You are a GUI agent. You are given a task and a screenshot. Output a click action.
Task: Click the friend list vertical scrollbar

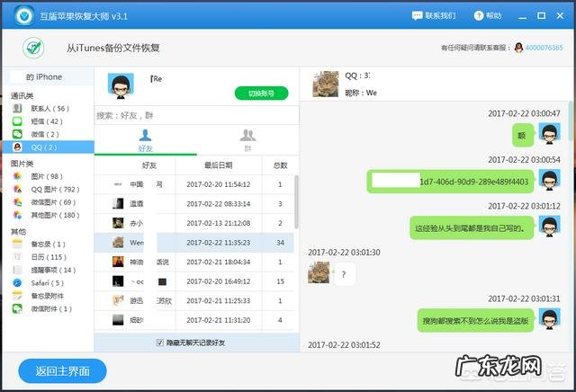[x=296, y=202]
